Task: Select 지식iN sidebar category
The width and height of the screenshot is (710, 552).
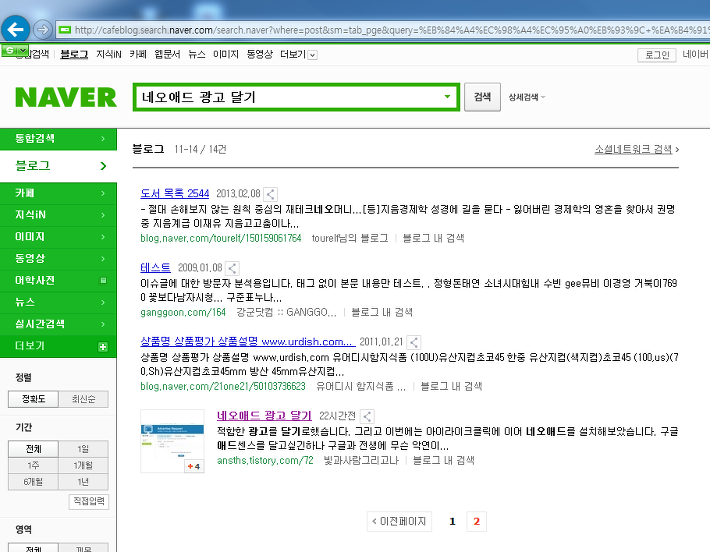Action: (x=58, y=215)
